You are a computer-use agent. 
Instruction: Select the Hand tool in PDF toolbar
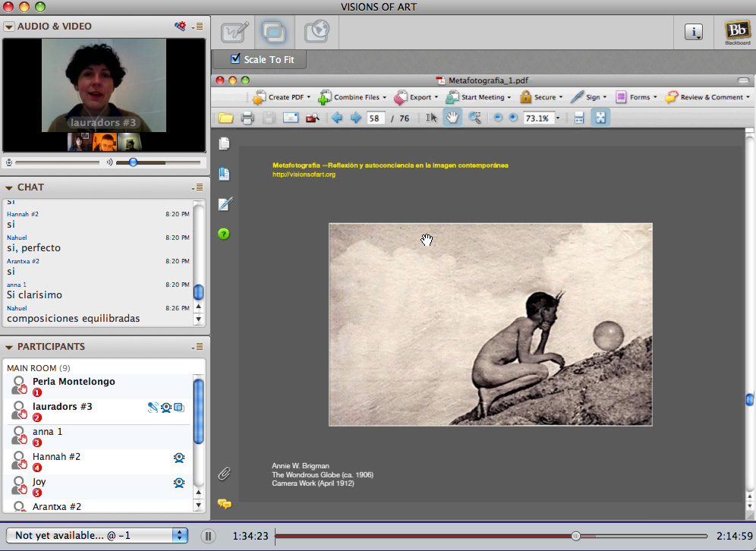[452, 118]
